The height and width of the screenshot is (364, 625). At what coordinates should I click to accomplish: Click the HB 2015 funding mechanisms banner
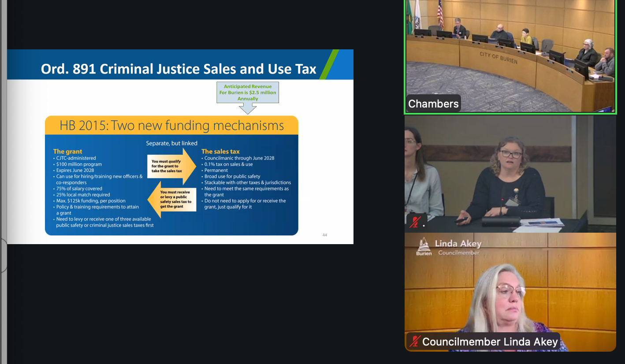tap(171, 126)
